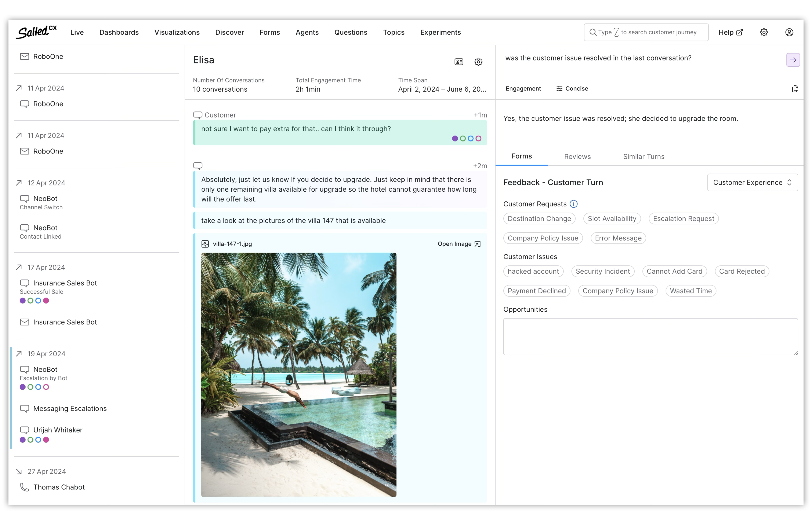Toggle the Company Policy Issue request tag

pyautogui.click(x=543, y=238)
